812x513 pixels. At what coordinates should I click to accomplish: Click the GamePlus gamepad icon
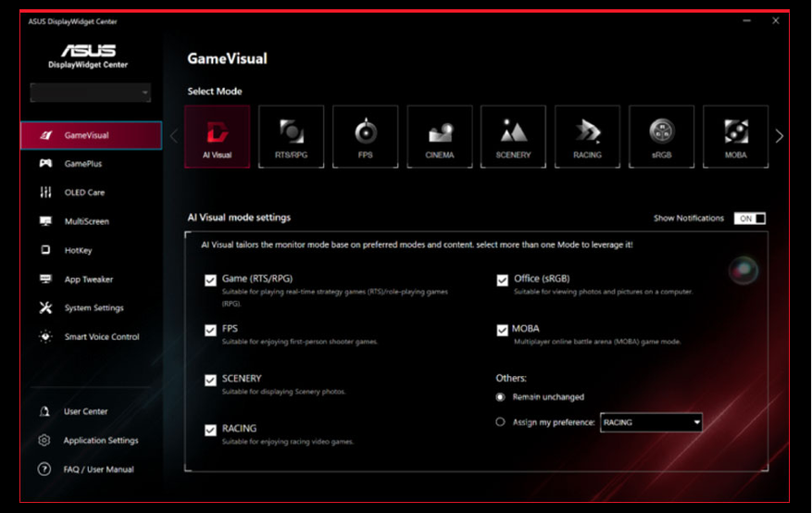(x=45, y=164)
